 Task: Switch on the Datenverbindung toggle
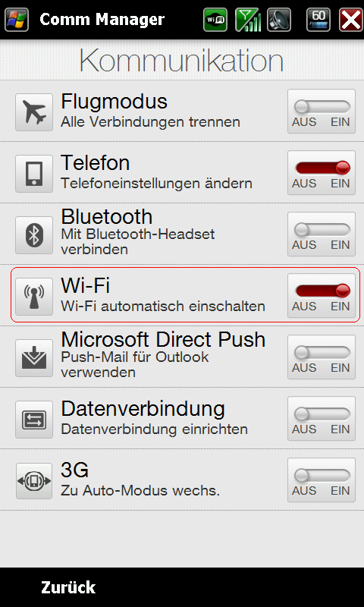tap(322, 419)
